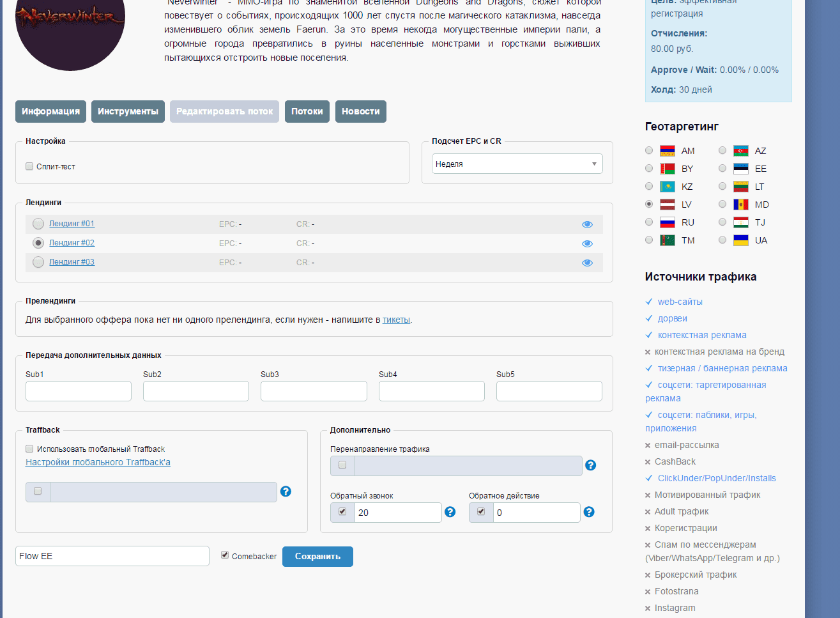Click the AZ Azerbaijan flag icon
The image size is (840, 618).
click(x=740, y=151)
